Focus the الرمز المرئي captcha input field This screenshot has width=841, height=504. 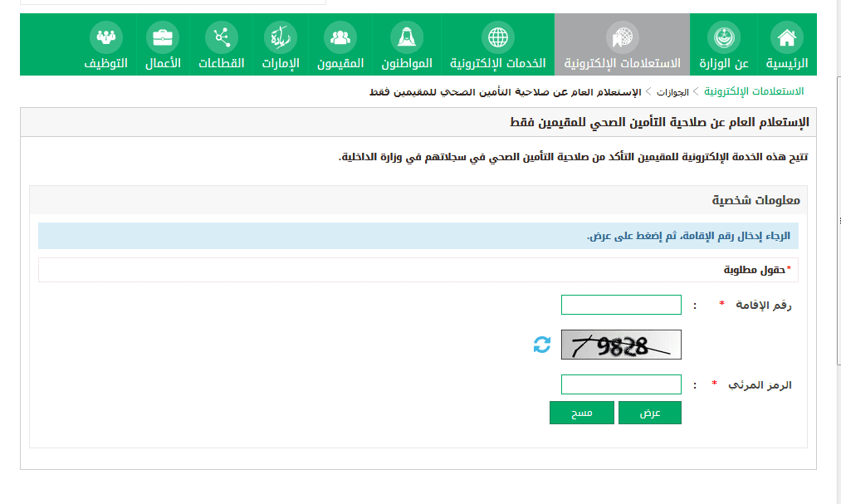pyautogui.click(x=620, y=384)
